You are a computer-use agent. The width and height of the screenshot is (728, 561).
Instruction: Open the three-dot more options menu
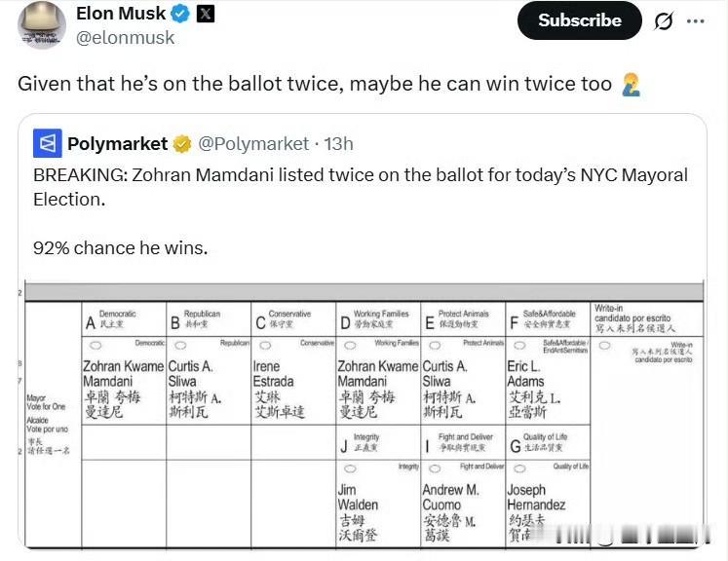pyautogui.click(x=695, y=20)
